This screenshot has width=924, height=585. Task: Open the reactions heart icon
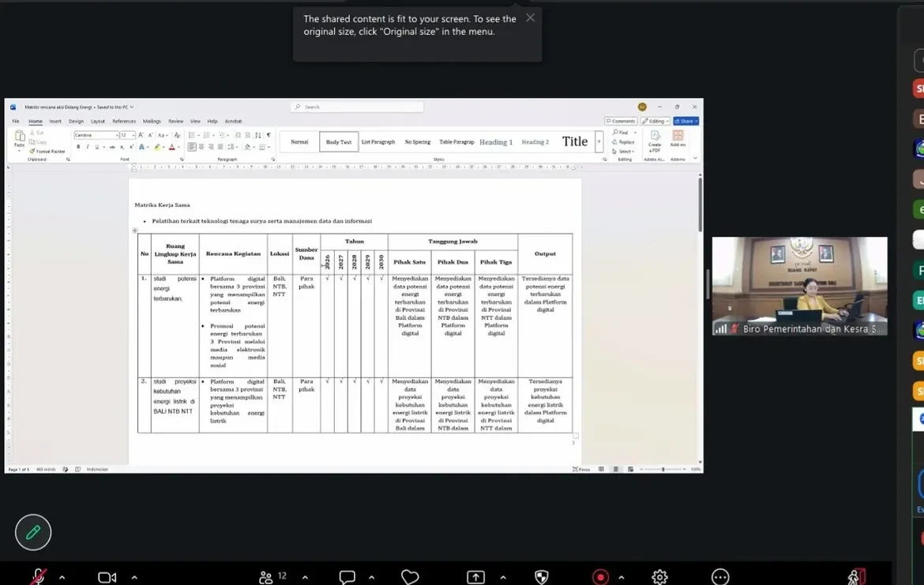click(x=410, y=577)
